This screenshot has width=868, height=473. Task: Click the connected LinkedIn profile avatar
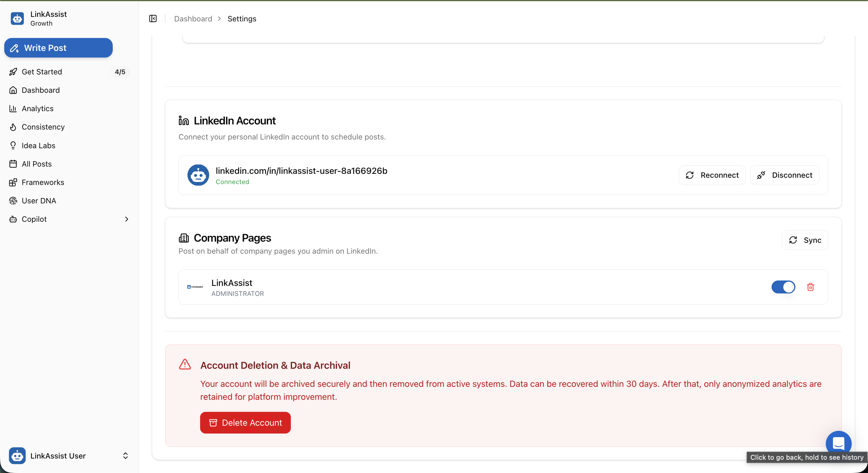[x=198, y=175]
